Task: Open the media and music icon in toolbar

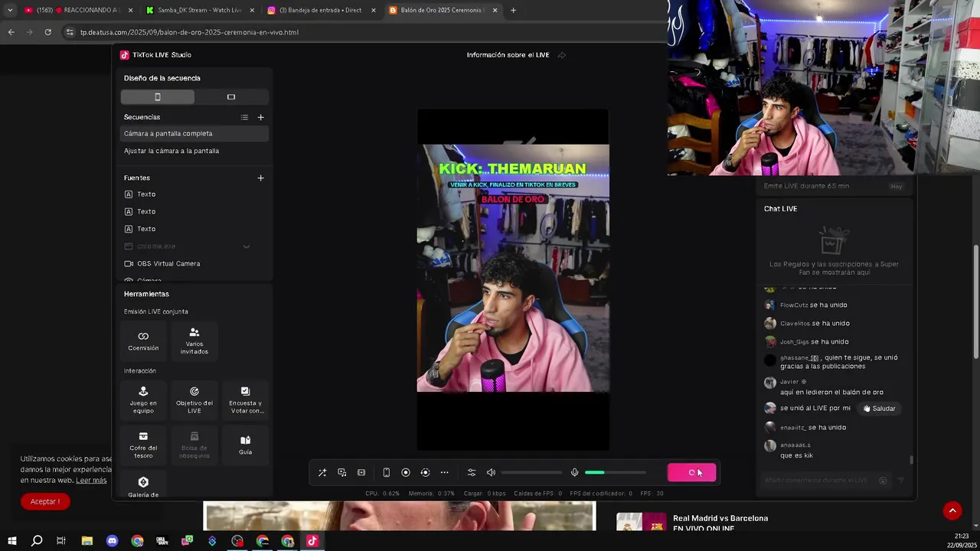Action: click(342, 473)
